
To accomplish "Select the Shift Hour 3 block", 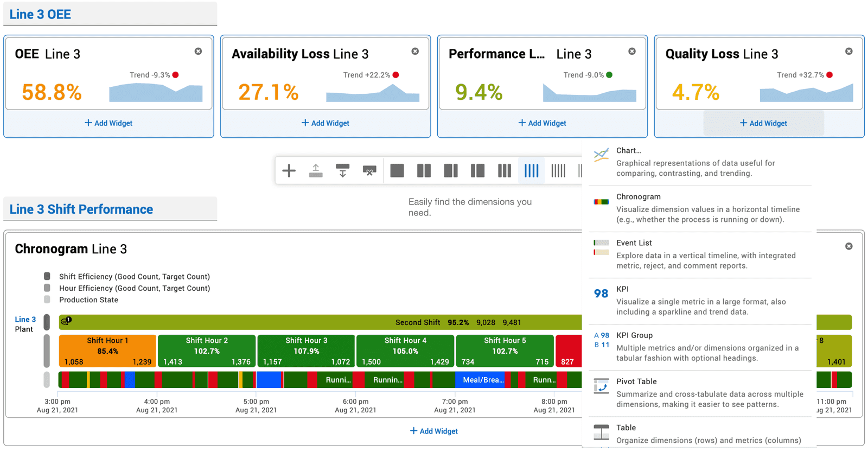I will 306,351.
